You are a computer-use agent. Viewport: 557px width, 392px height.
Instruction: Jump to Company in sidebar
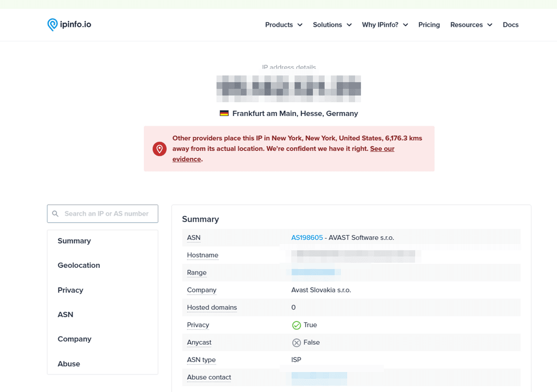[x=74, y=339]
